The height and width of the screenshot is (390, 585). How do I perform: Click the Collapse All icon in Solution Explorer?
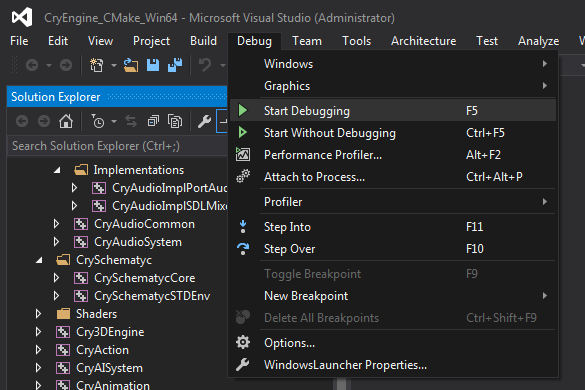click(x=153, y=121)
